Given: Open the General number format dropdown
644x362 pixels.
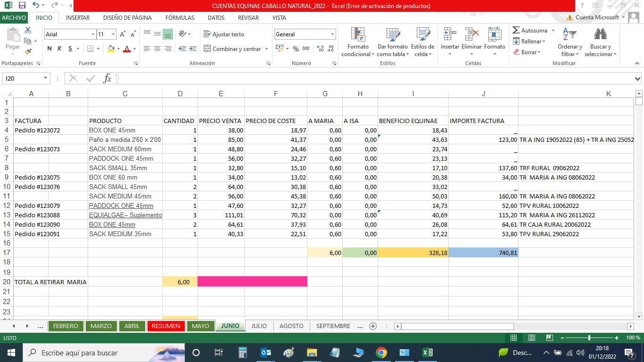Looking at the screenshot, I should pyautogui.click(x=332, y=34).
